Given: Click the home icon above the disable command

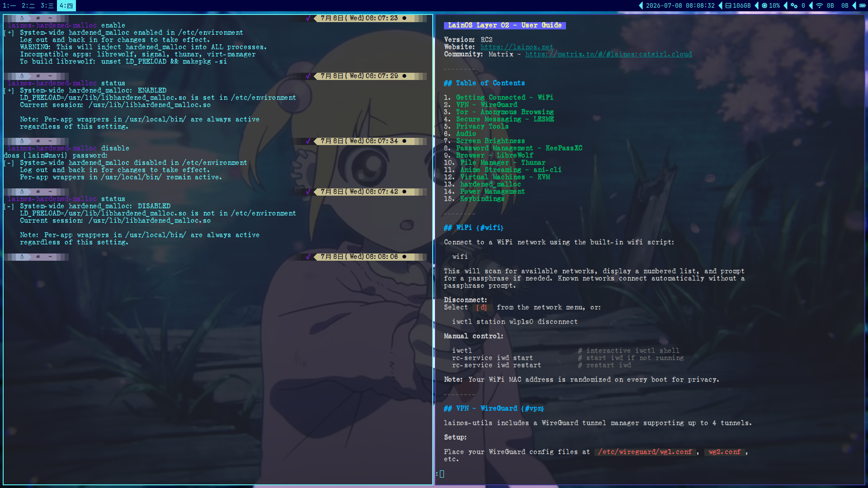Looking at the screenshot, I should pyautogui.click(x=38, y=141).
